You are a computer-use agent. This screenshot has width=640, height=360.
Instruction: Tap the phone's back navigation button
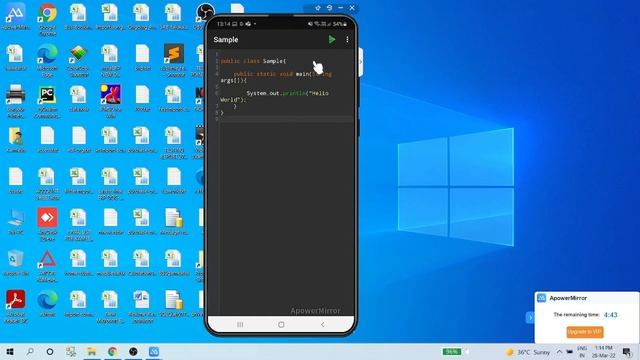[x=322, y=324]
